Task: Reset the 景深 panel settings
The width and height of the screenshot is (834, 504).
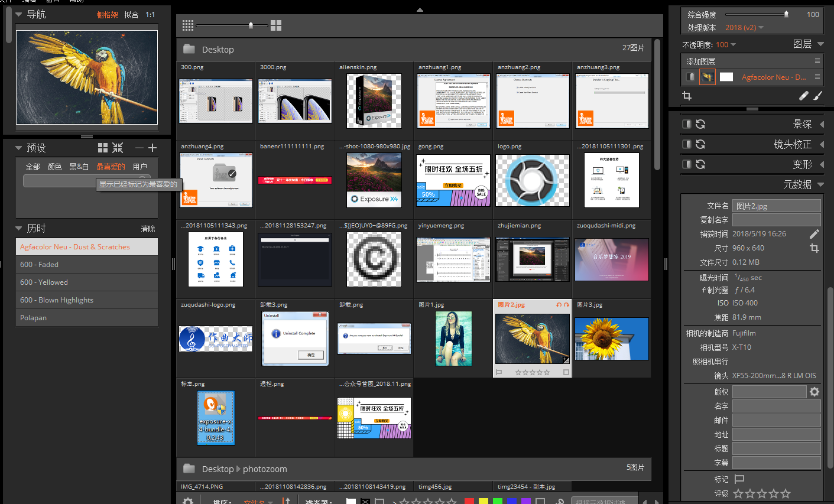Action: 700,124
